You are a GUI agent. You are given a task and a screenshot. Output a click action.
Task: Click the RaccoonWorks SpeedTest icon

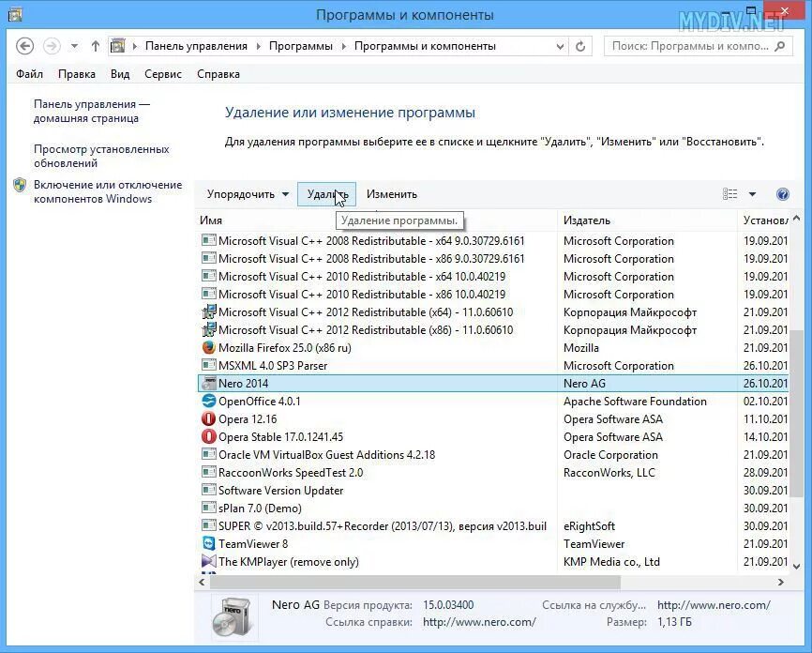click(209, 472)
